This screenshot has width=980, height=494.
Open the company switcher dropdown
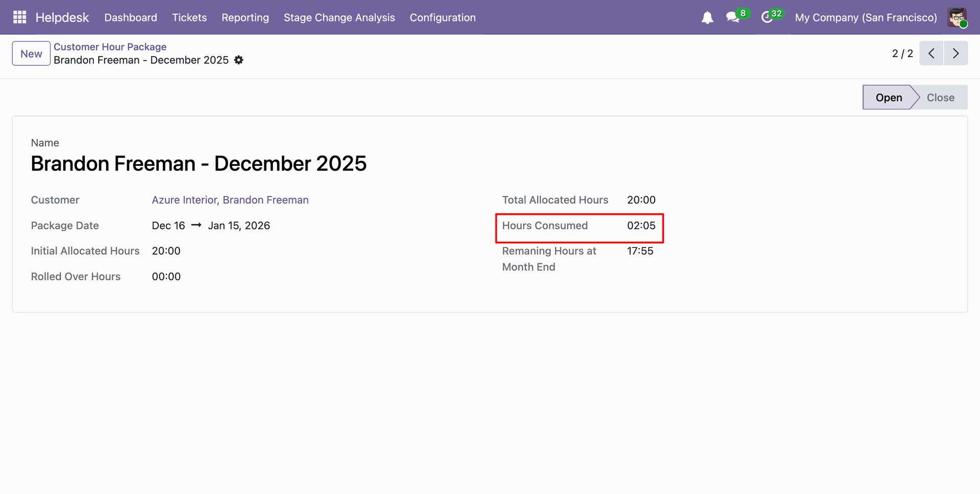point(866,17)
